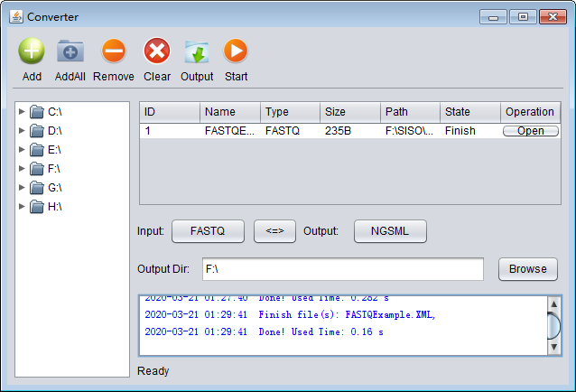
Task: Click the Output Dir text field
Action: point(341,269)
